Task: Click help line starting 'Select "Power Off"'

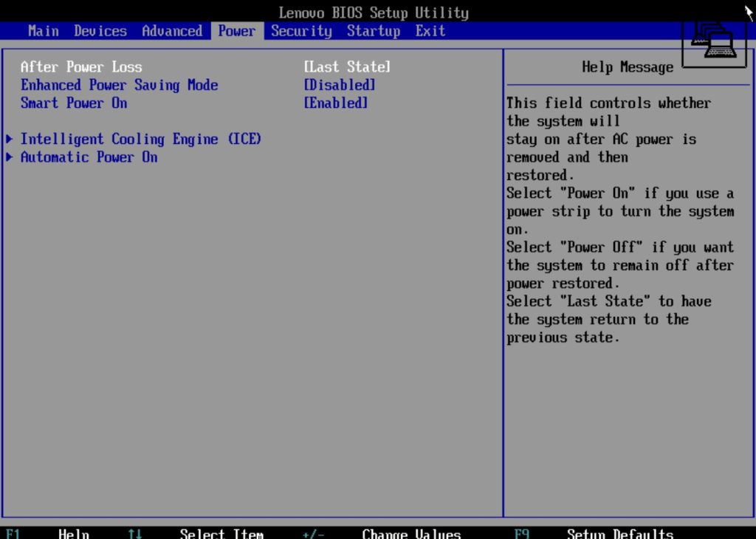Action: pos(620,247)
